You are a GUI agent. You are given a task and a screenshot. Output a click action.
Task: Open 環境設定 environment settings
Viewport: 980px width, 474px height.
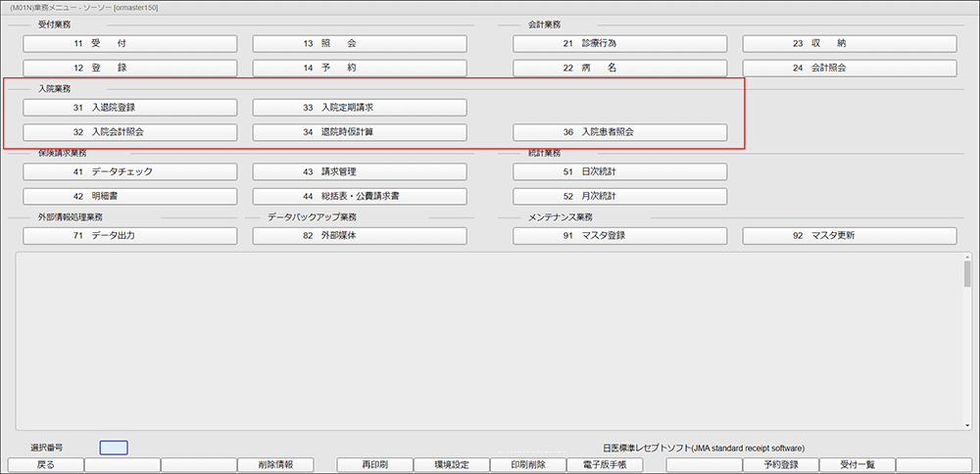(x=452, y=465)
